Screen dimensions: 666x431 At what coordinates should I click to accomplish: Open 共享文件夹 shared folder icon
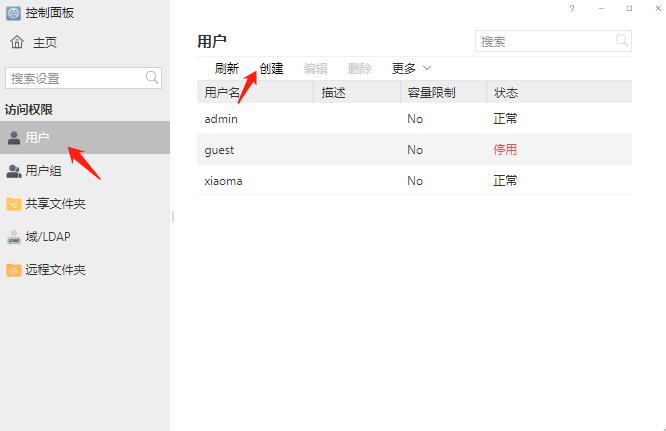14,204
